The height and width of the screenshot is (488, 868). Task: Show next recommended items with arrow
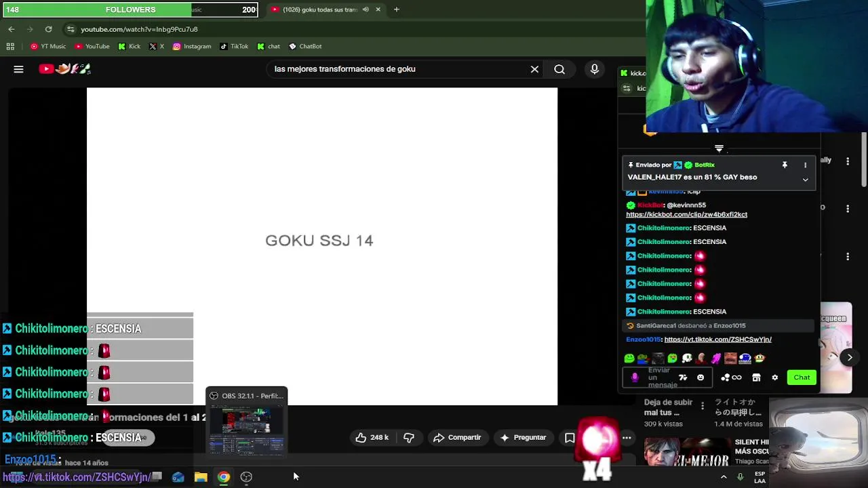coord(850,357)
